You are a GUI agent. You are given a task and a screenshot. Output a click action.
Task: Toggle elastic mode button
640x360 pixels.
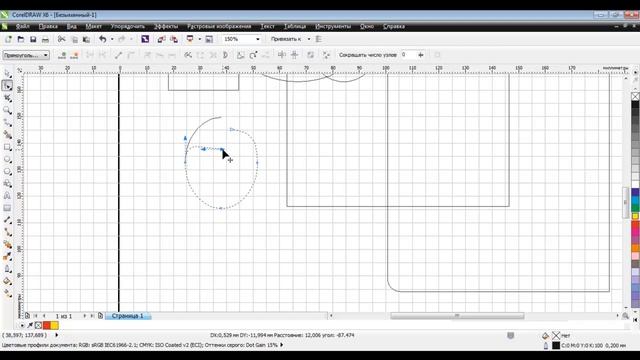pyautogui.click(x=311, y=55)
